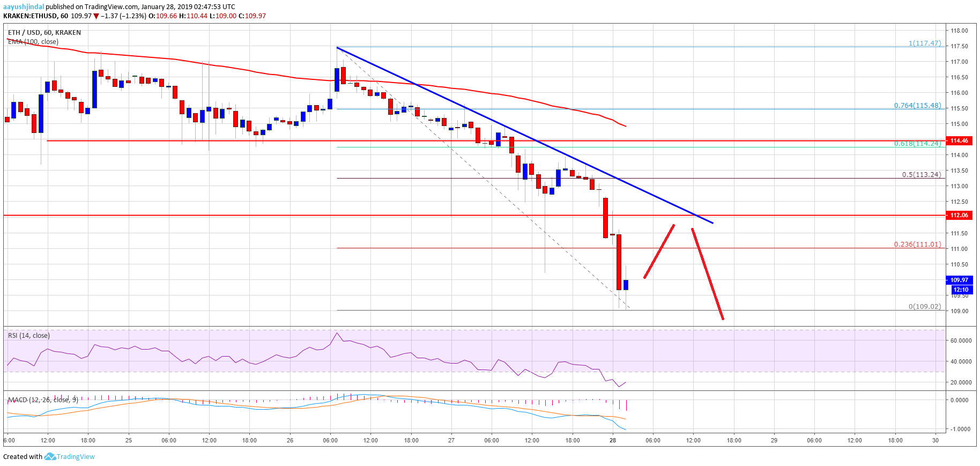Click the TradingView logo icon
This screenshot has height=466, width=980.
(x=50, y=456)
